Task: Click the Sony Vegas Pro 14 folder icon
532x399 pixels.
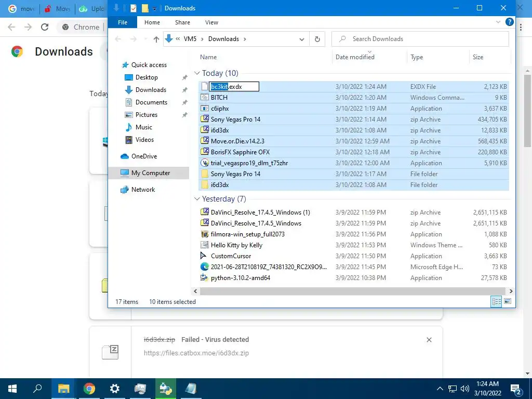Action: click(205, 174)
